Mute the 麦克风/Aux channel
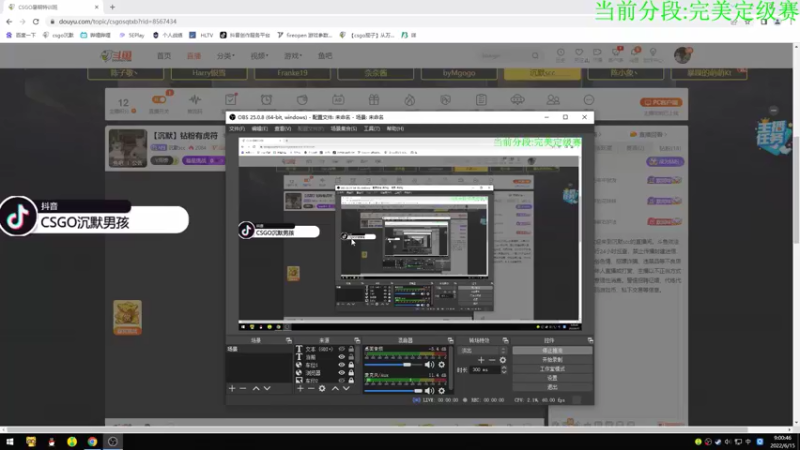The image size is (800, 450). [x=430, y=391]
